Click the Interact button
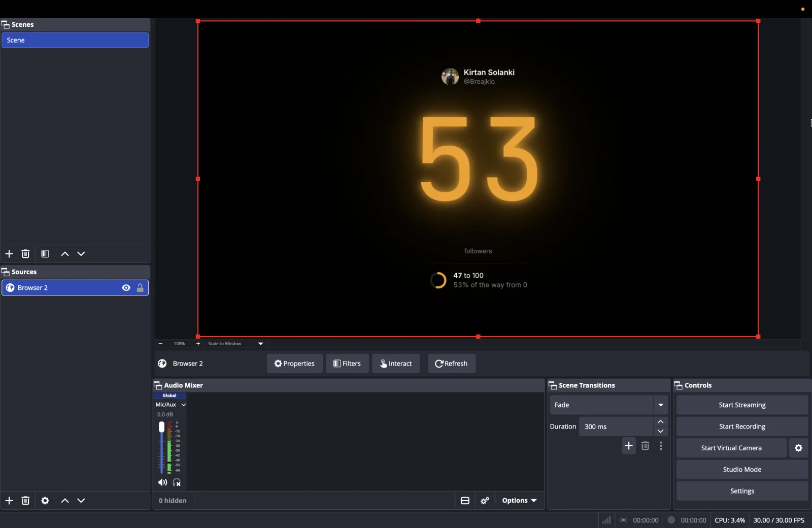Viewport: 812px width, 528px height. coord(396,364)
